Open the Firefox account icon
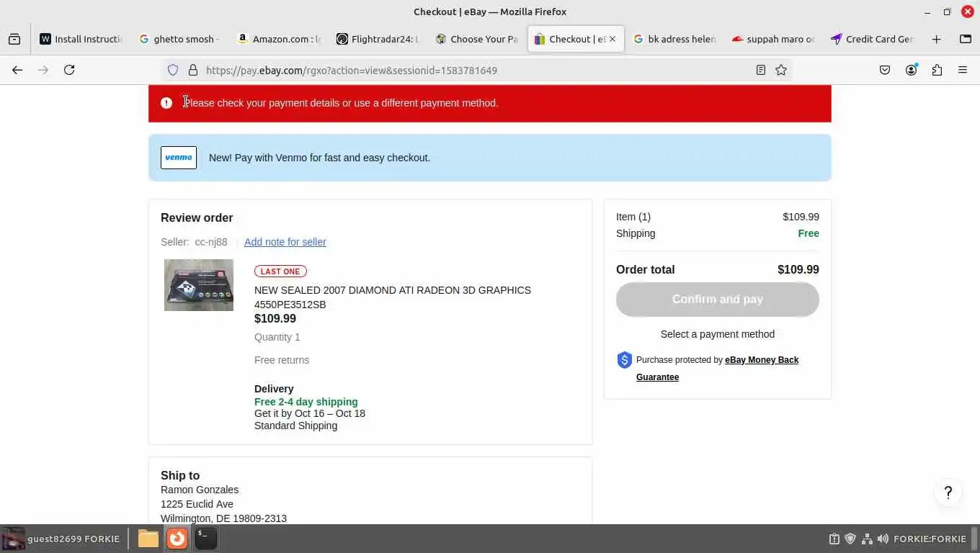 [912, 70]
